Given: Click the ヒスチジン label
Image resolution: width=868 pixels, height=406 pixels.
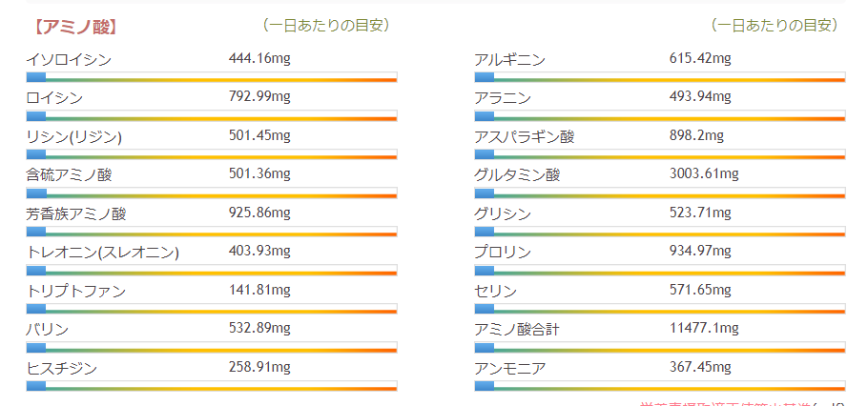Looking at the screenshot, I should tap(62, 367).
